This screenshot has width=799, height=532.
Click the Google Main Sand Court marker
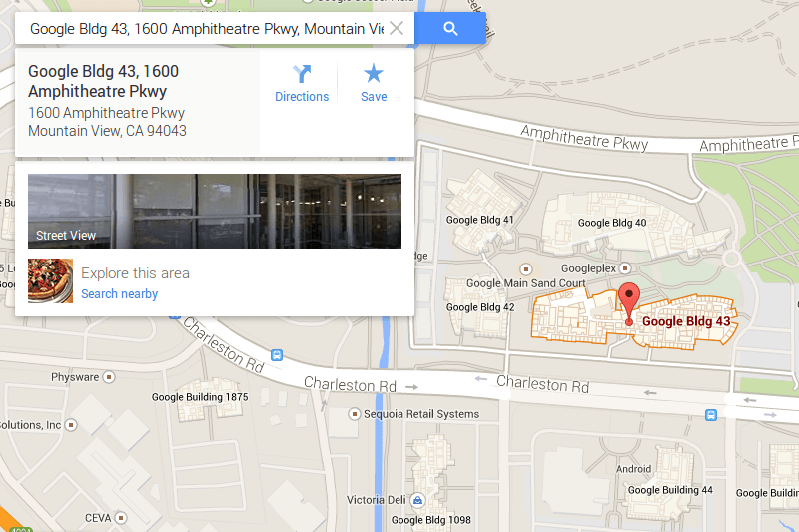[x=526, y=268]
